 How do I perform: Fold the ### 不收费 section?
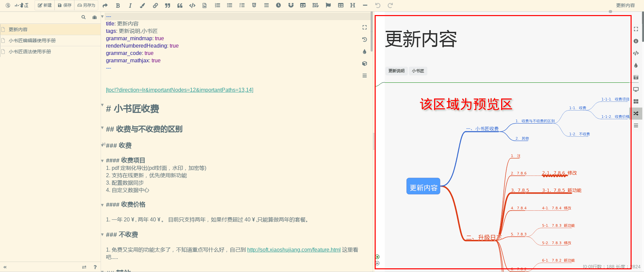coord(102,234)
